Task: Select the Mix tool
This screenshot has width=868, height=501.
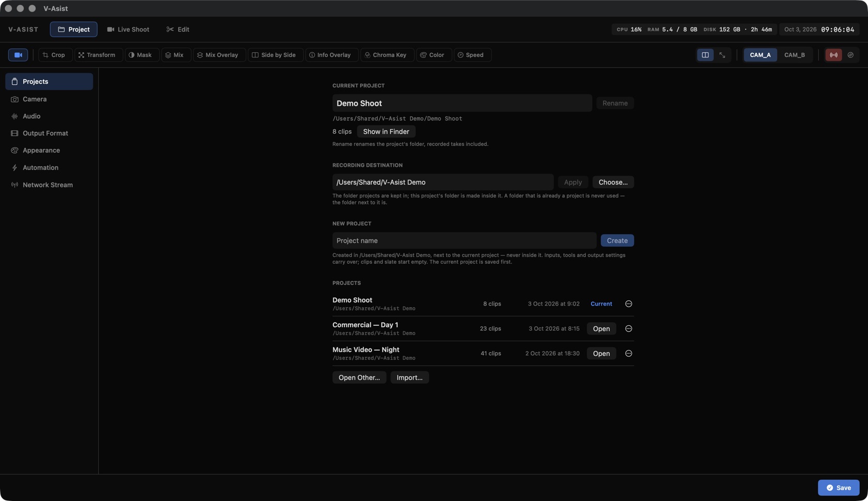Action: [x=176, y=55]
